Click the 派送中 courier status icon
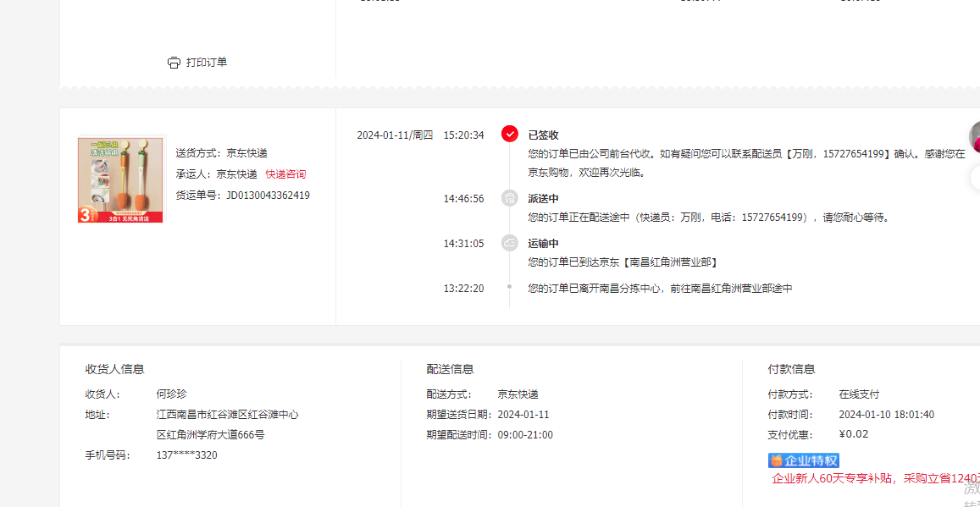Image resolution: width=980 pixels, height=507 pixels. pyautogui.click(x=510, y=199)
